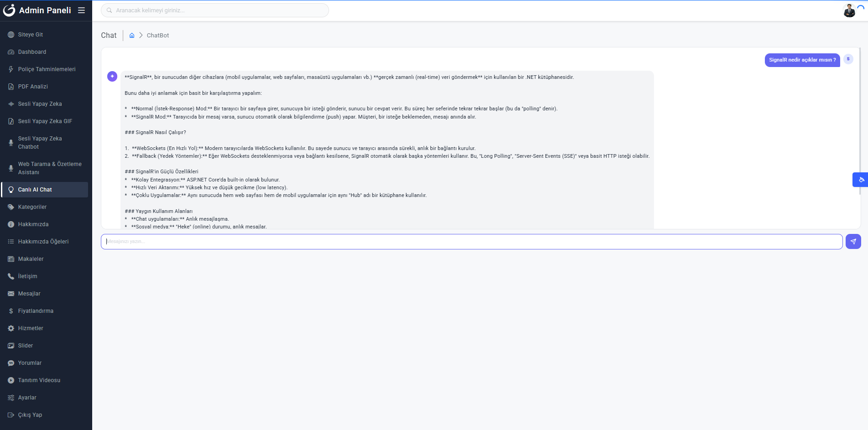Click the Dashboard gauge icon
The height and width of the screenshot is (430, 868).
pyautogui.click(x=11, y=52)
